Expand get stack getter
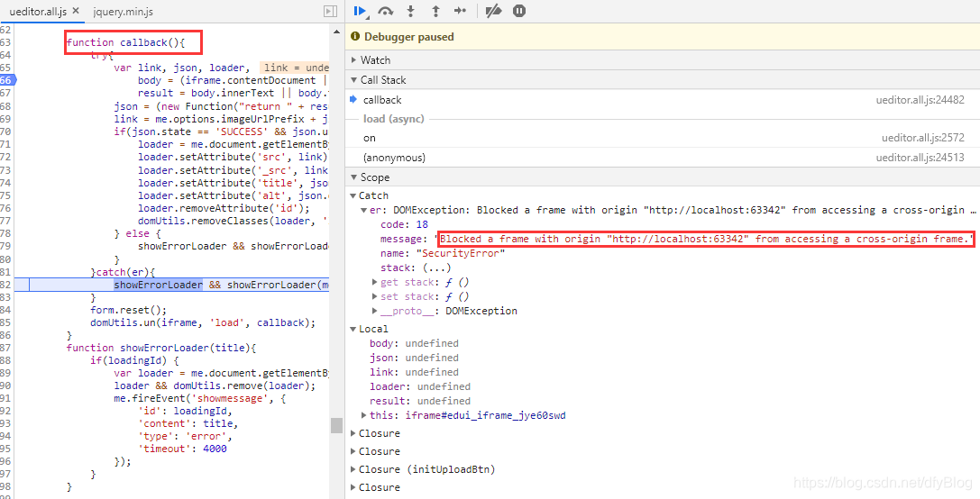 pos(375,282)
